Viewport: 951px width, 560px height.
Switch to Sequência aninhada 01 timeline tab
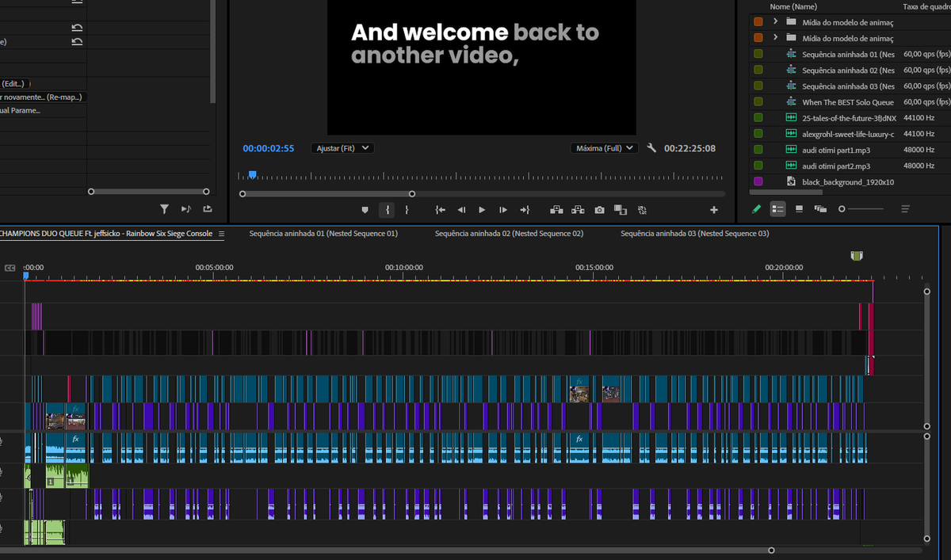coord(323,234)
